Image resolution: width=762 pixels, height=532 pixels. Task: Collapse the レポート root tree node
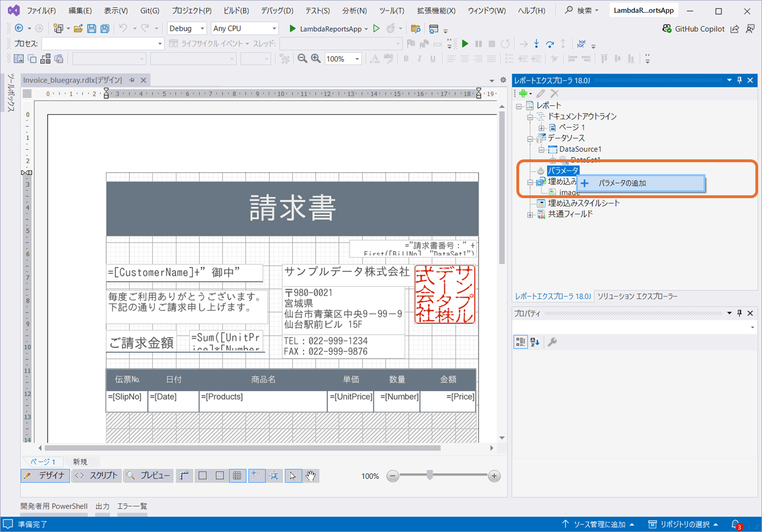(x=519, y=106)
